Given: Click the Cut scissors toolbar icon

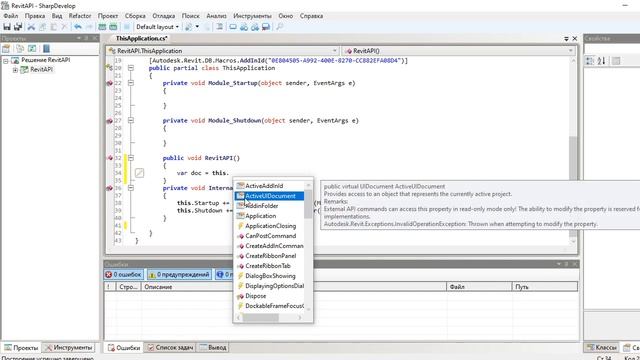Looking at the screenshot, I should (31, 27).
